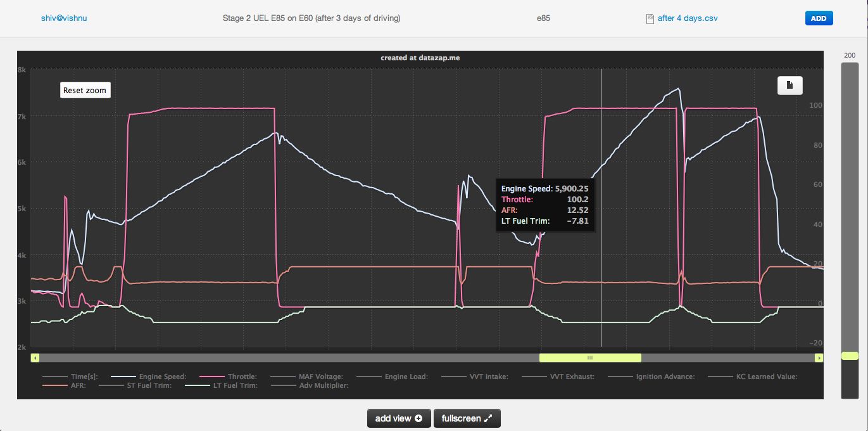Enable the Ignition Advance series
Screen dimensions: 868x431
click(665, 376)
